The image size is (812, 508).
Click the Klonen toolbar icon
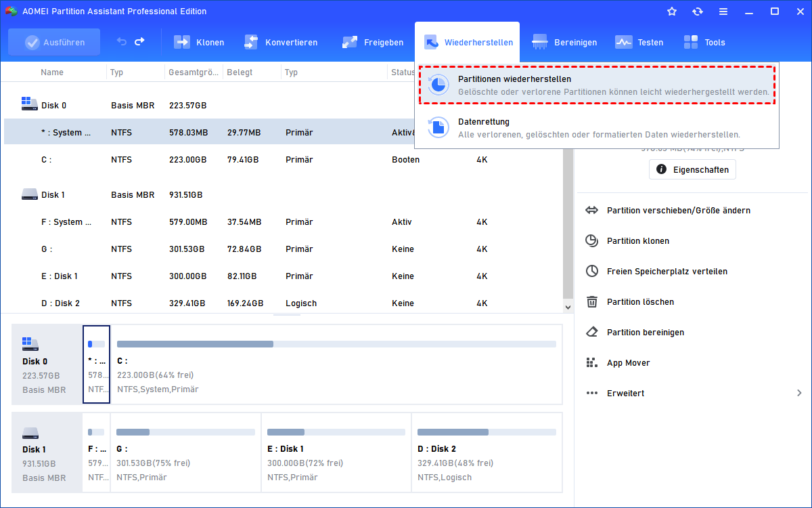[x=182, y=42]
